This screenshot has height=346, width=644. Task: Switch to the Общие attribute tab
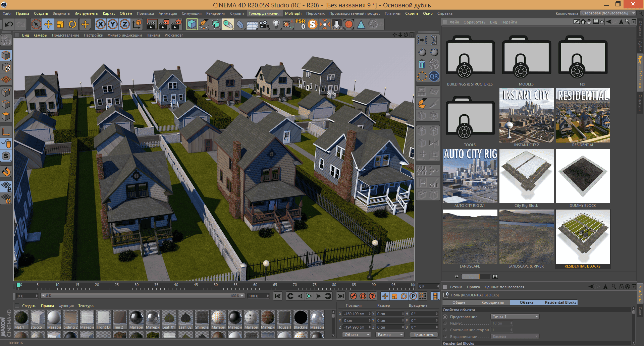459,302
